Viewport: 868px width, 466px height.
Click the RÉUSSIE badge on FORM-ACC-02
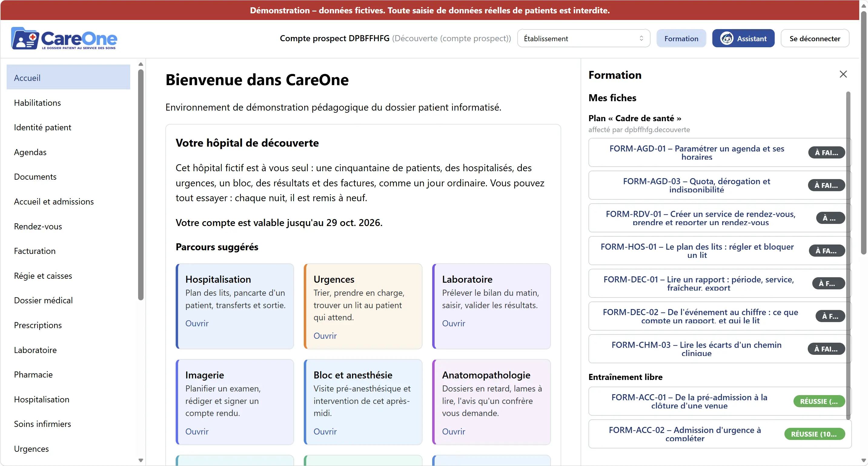814,434
